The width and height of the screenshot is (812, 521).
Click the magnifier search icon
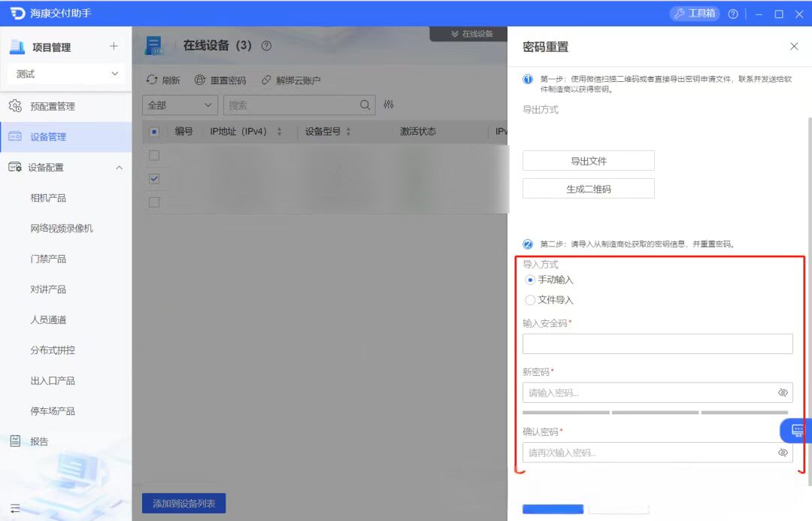coord(365,105)
